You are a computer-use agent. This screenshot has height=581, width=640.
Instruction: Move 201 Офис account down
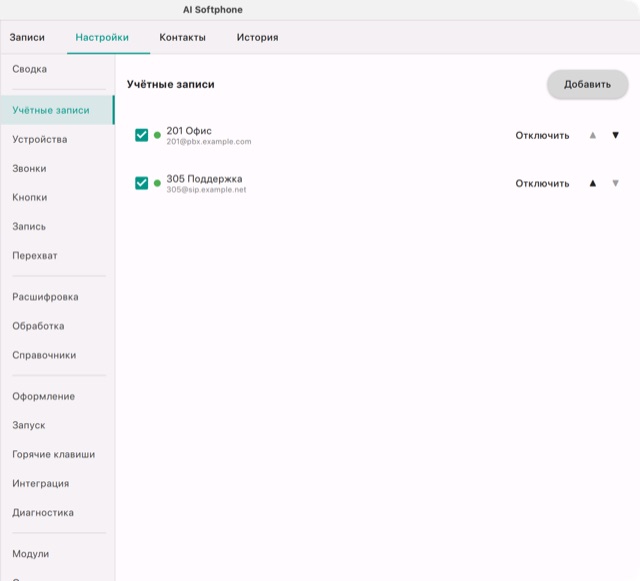(616, 135)
